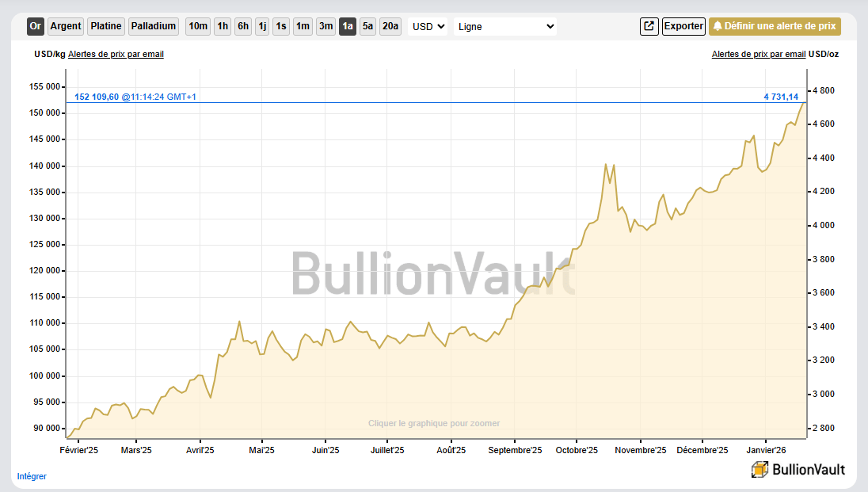Select the 1h time range

(x=223, y=26)
